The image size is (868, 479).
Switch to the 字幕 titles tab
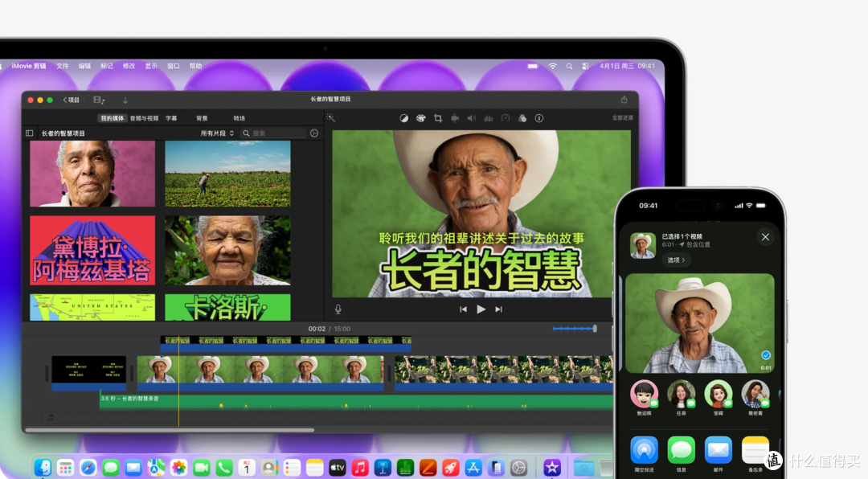pyautogui.click(x=172, y=118)
